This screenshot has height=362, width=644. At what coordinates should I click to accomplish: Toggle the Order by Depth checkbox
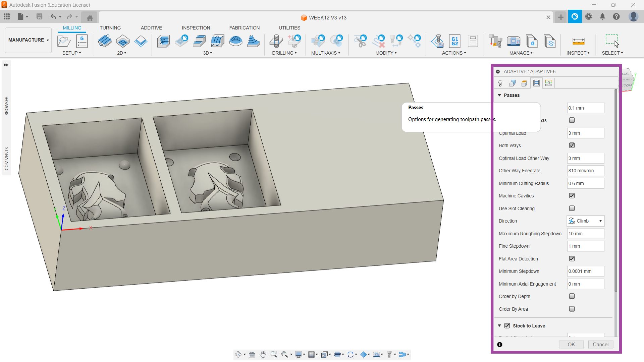pyautogui.click(x=572, y=296)
